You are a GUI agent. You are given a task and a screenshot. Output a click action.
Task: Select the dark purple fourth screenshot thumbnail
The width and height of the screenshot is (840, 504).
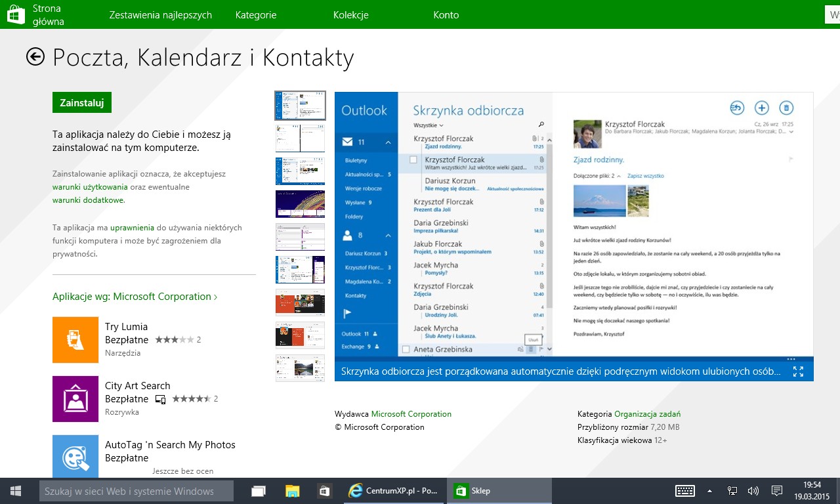300,204
